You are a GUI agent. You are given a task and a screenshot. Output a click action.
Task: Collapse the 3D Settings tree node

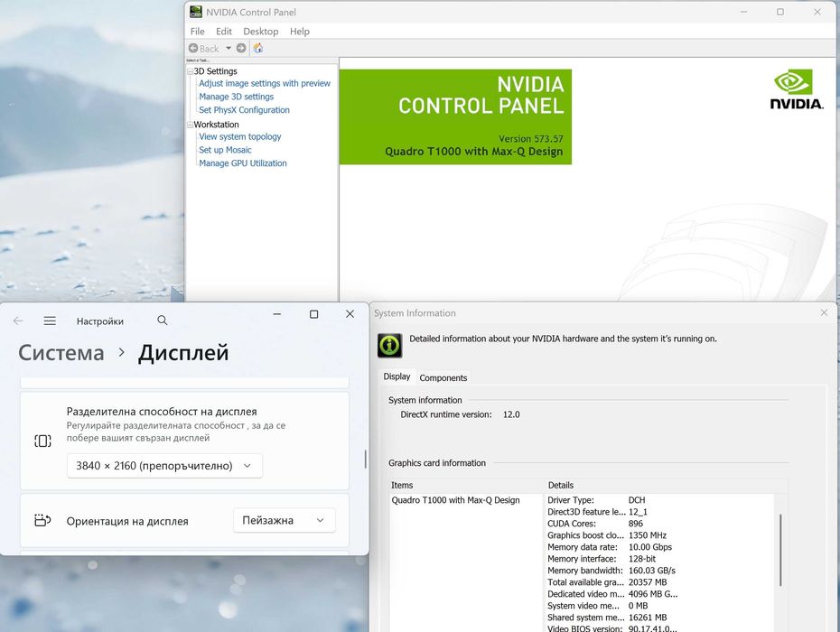coord(190,71)
